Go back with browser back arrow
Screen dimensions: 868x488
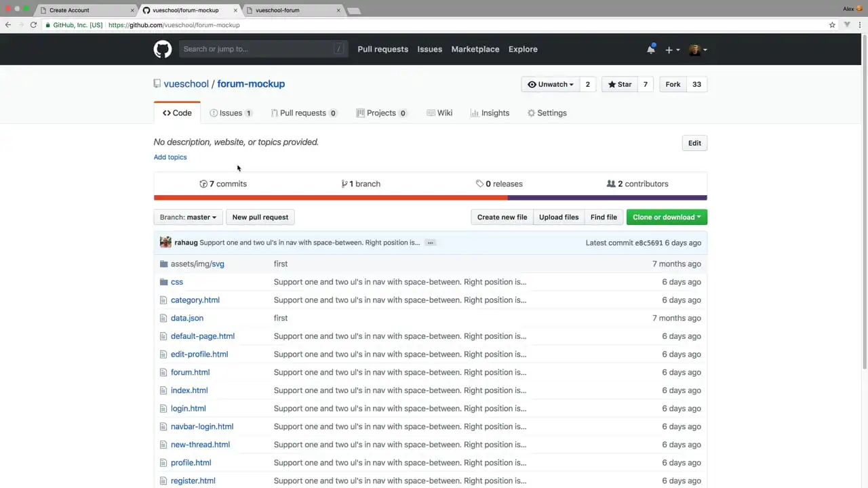[x=7, y=25]
